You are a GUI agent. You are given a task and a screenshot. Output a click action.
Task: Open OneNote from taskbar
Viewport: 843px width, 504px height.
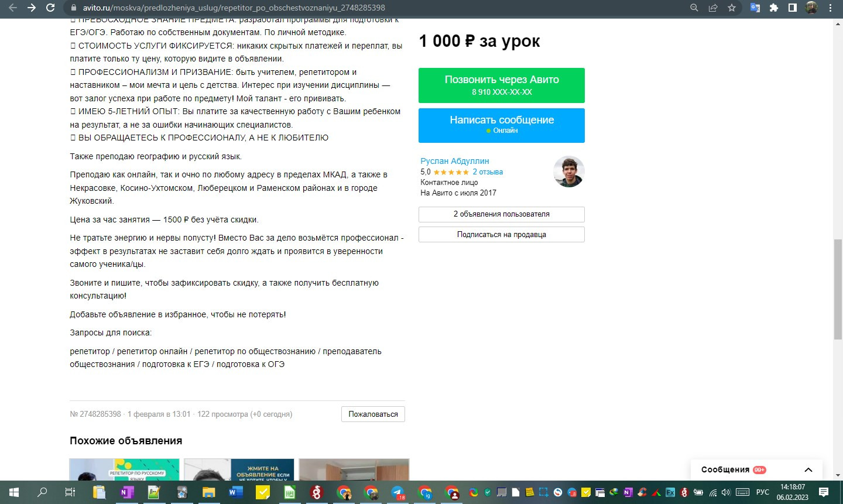coord(126,492)
